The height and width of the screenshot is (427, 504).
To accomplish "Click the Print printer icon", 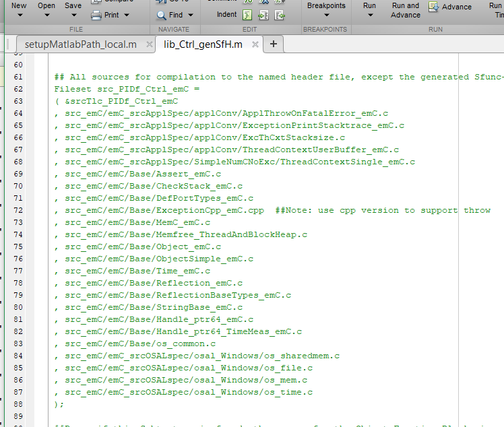I will point(96,15).
